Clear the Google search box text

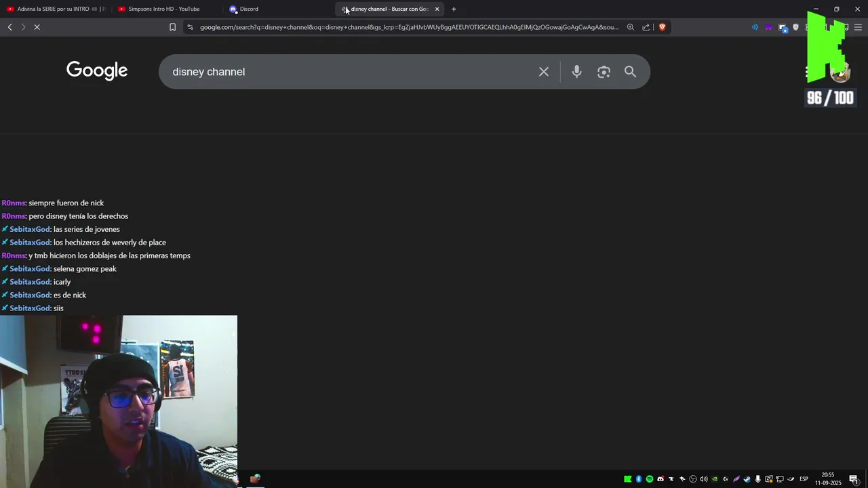tap(544, 72)
